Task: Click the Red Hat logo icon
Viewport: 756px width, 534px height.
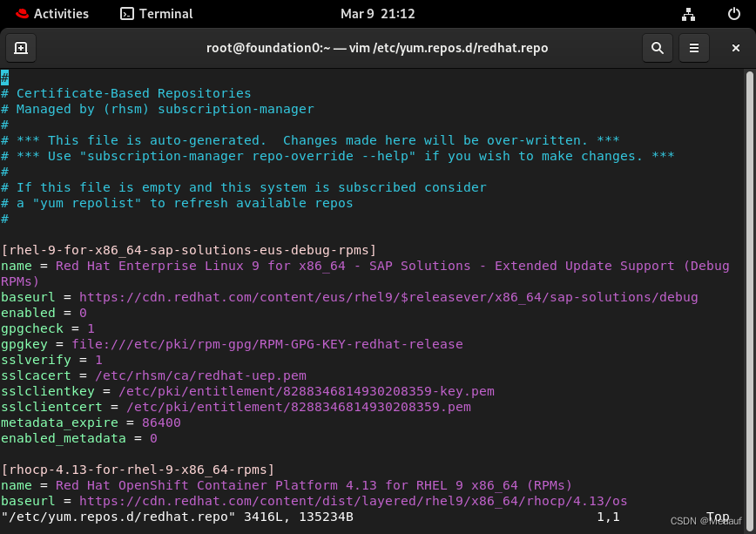Action: click(22, 14)
